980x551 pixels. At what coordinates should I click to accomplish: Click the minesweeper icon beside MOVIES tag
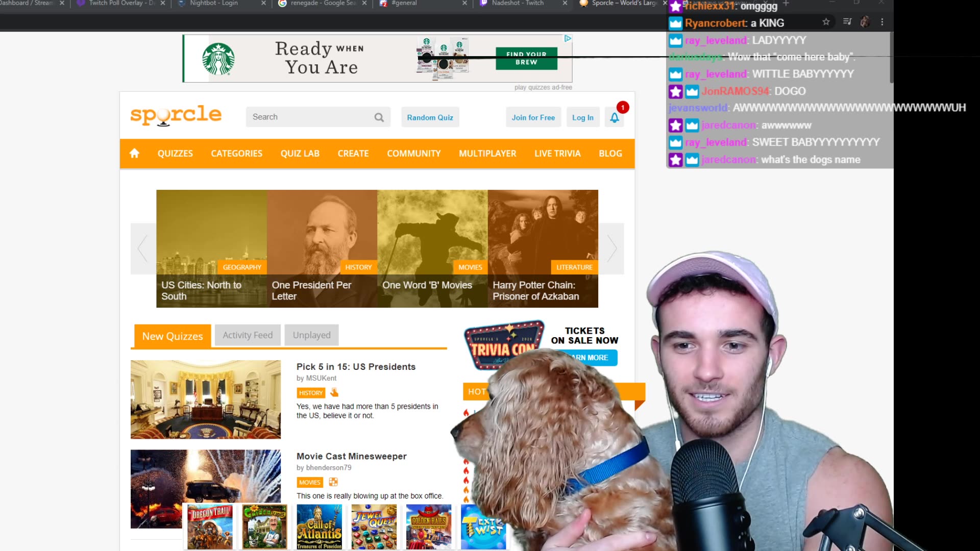[x=333, y=482]
